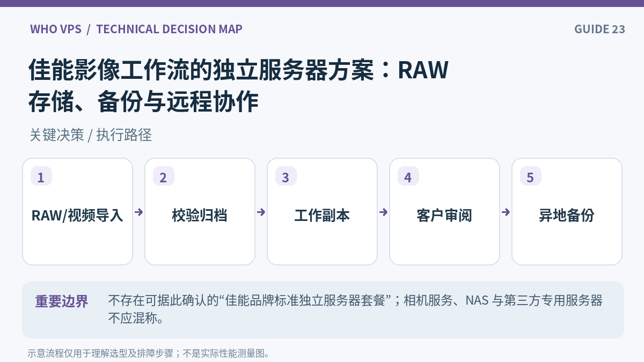Viewport: 644px width, 362px height.
Task: Click the 重要边界 heading
Action: point(62,301)
